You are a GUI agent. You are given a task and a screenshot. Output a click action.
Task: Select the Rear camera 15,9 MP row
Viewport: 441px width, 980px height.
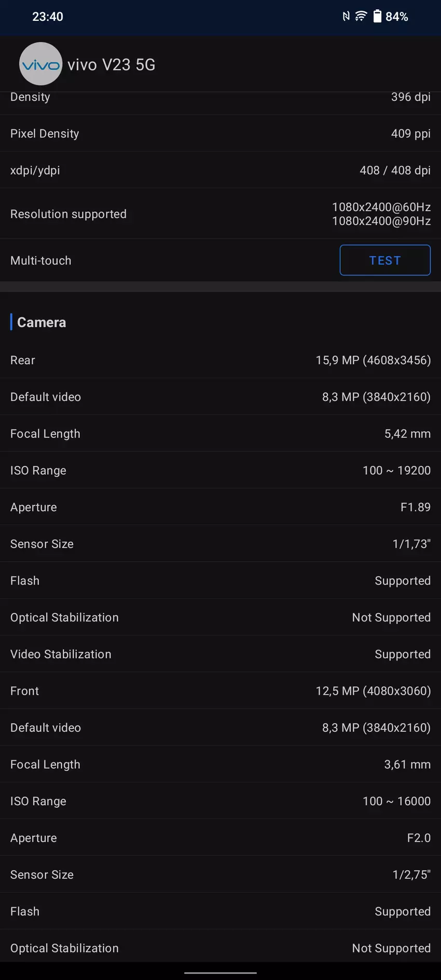[x=220, y=360]
